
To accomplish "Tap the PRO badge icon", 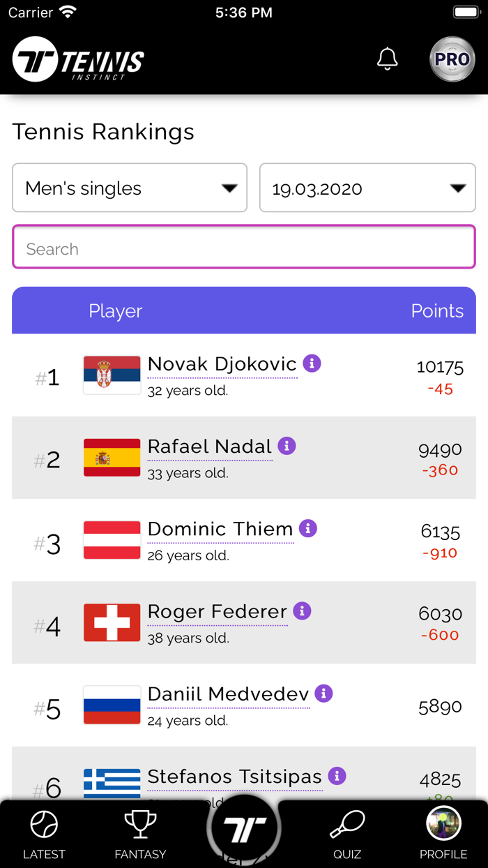I will point(452,59).
